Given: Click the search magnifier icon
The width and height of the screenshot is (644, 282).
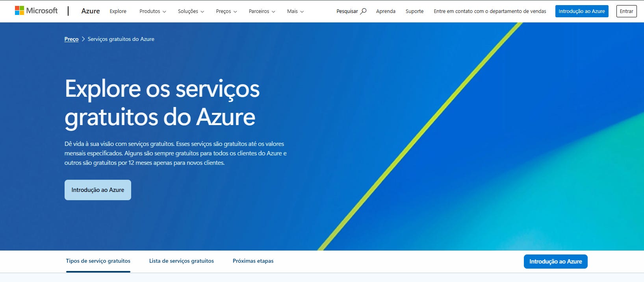Looking at the screenshot, I should pyautogui.click(x=363, y=11).
